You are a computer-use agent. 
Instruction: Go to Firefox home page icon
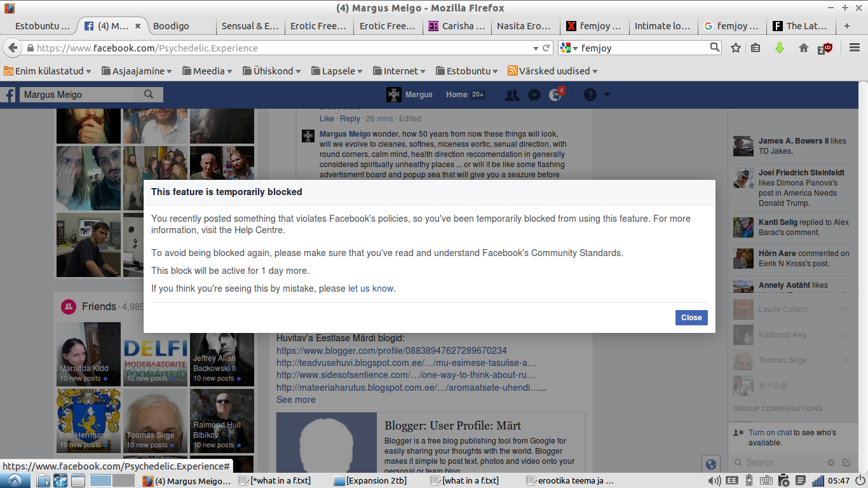pyautogui.click(x=803, y=48)
